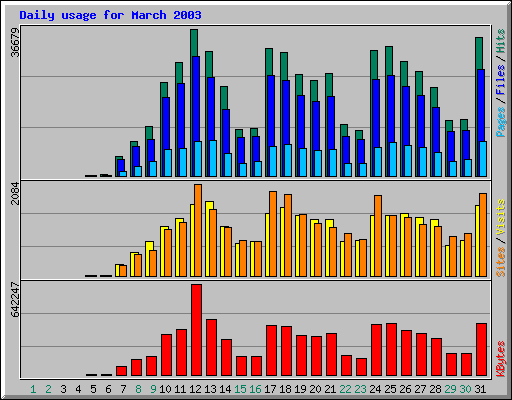
Task: Click day 23 on the x-axis
Action: pos(360,389)
